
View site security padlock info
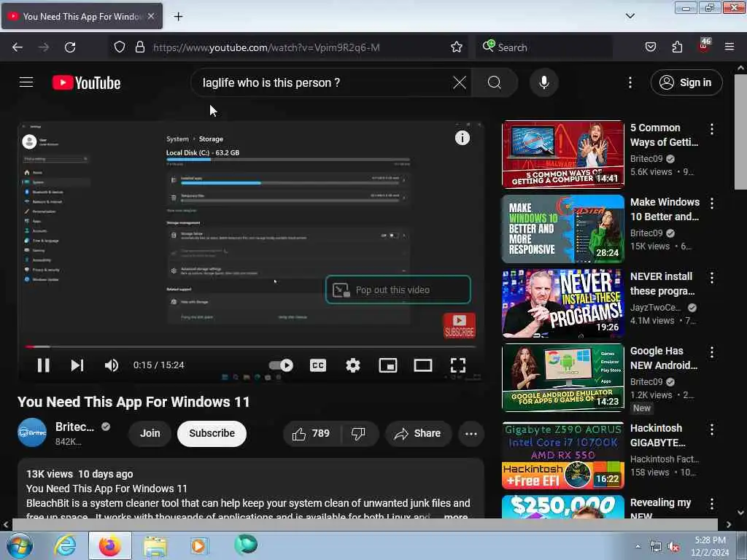(139, 47)
